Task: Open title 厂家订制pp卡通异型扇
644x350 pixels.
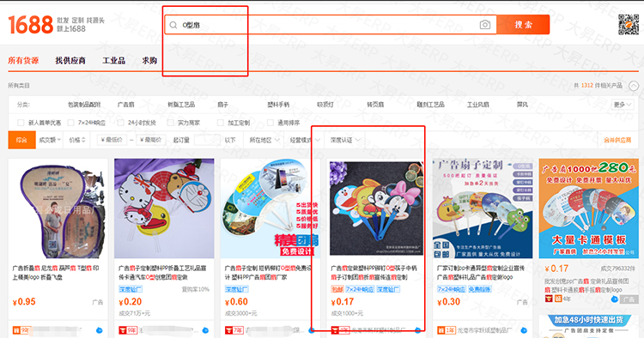Action: [x=481, y=273]
